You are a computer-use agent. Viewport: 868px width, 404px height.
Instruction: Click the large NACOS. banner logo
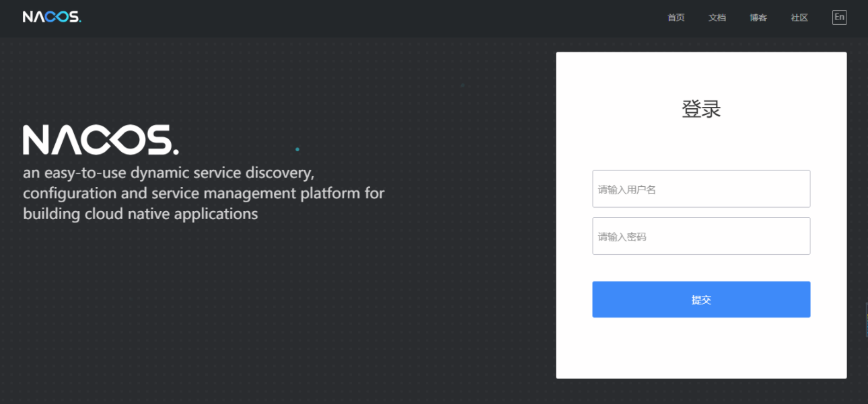[101, 140]
